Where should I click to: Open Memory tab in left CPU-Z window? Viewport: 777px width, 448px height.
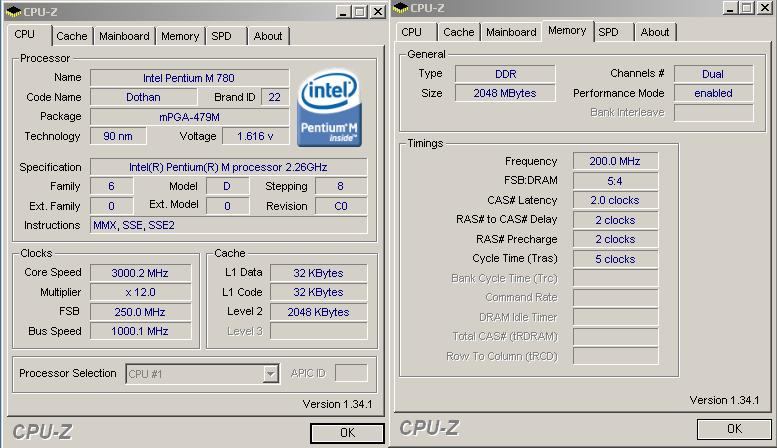[x=180, y=36]
